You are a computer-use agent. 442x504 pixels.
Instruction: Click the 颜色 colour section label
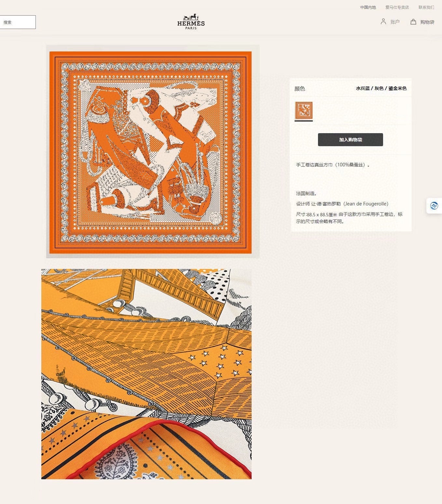299,89
